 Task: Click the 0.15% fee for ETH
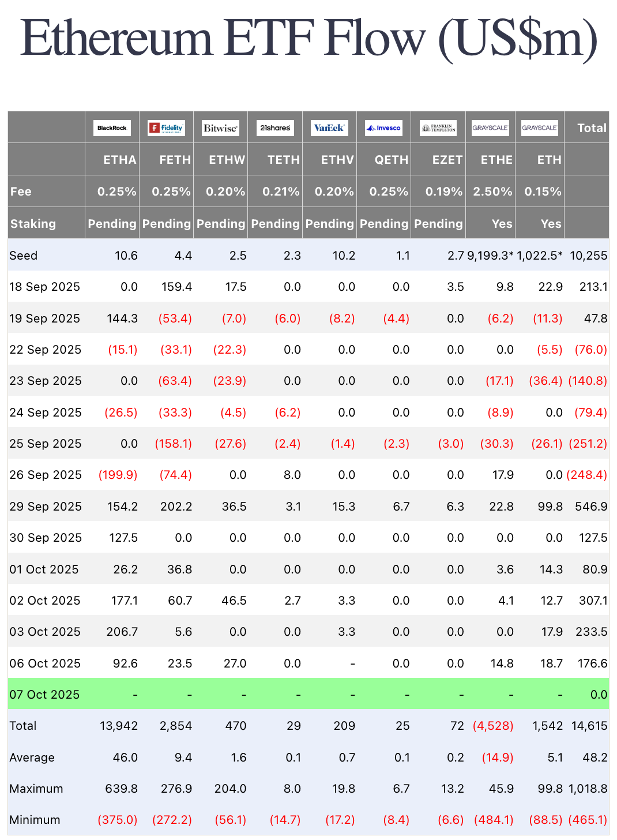coord(543,192)
